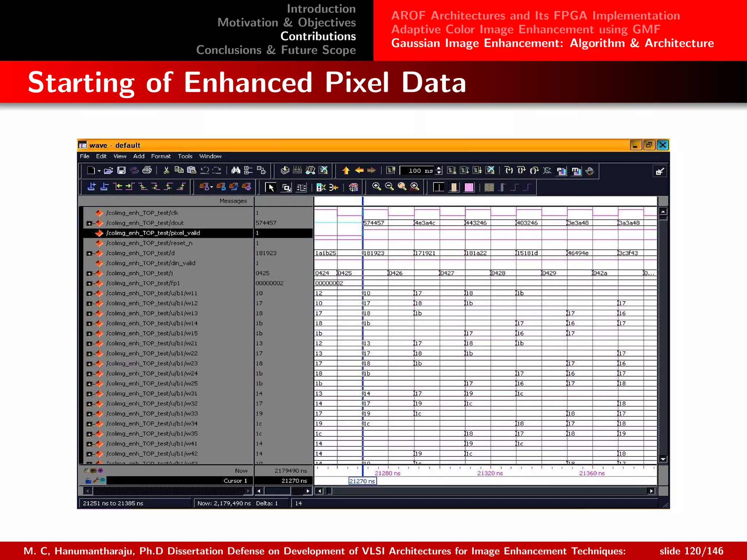Click the Run-All icon
Screen dimensions: 747x560
[x=477, y=170]
